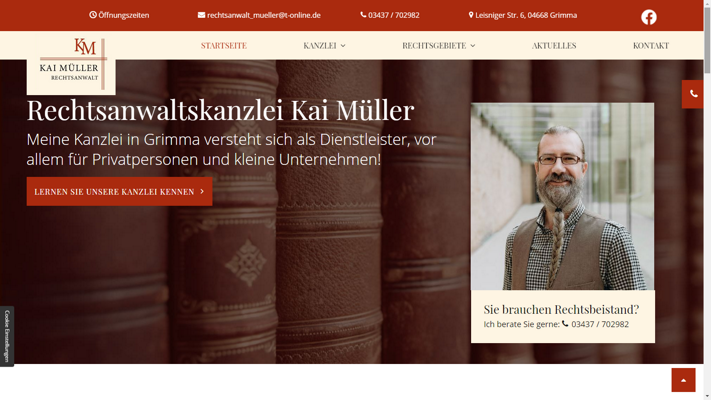This screenshot has height=400, width=711.
Task: Open the Aktuelles menu item
Action: pos(554,45)
